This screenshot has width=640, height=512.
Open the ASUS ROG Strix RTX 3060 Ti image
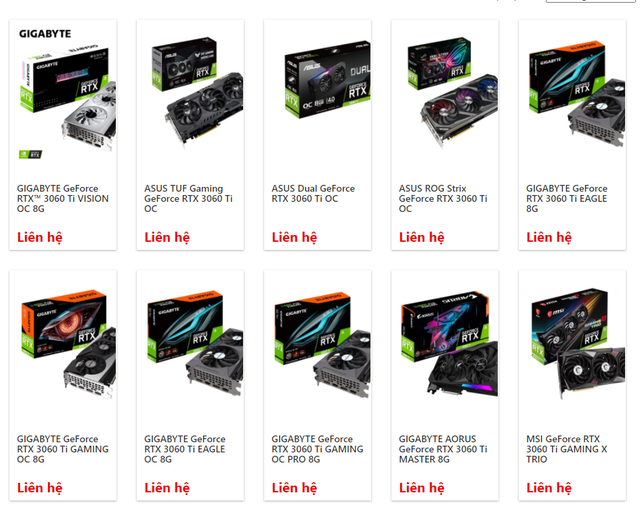(x=453, y=93)
